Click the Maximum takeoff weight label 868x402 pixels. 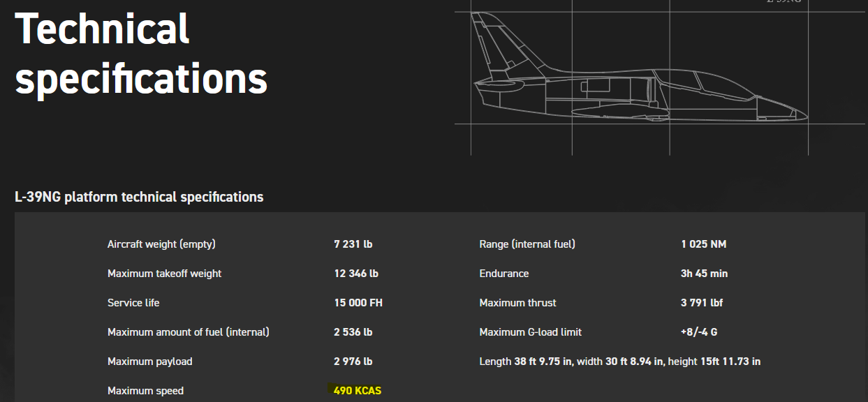tap(164, 274)
